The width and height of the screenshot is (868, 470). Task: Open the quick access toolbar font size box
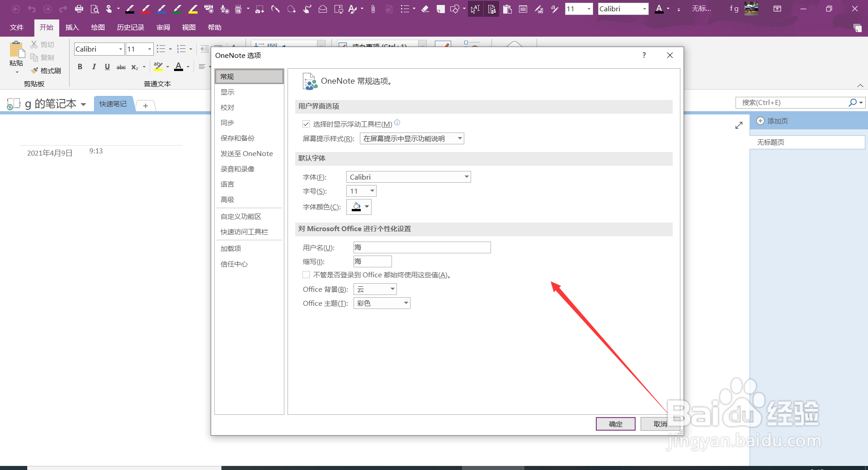point(579,9)
